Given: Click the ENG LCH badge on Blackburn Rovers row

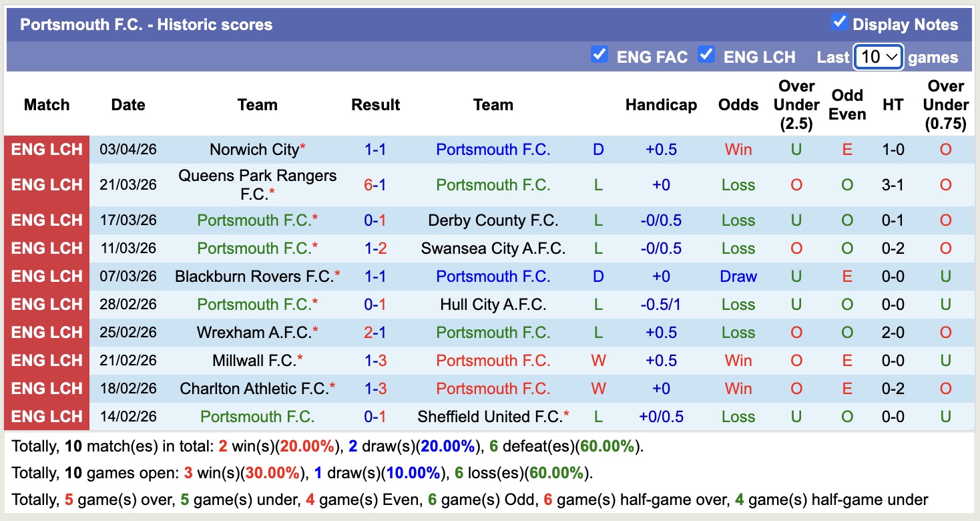Looking at the screenshot, I should 46,276.
